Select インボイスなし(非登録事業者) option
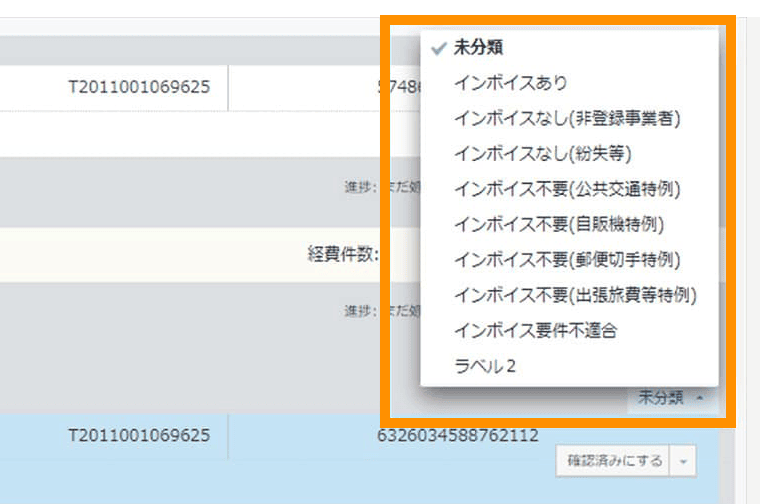Image resolution: width=760 pixels, height=504 pixels. pos(566,118)
